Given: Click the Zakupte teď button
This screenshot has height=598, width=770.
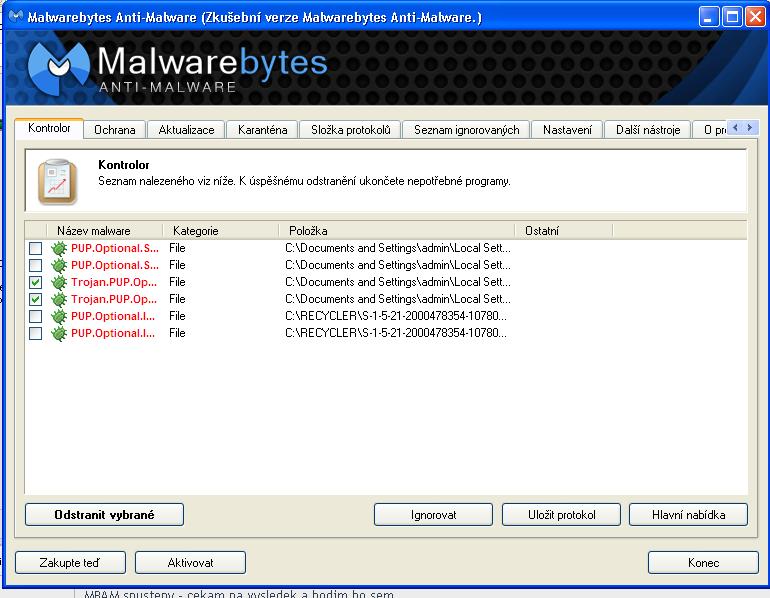Looking at the screenshot, I should (70, 563).
